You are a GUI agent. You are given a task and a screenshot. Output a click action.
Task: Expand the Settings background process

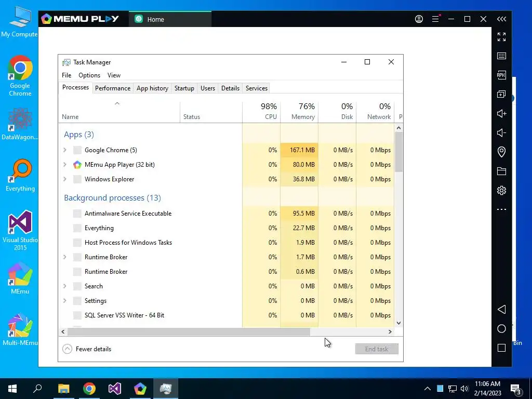(x=65, y=301)
